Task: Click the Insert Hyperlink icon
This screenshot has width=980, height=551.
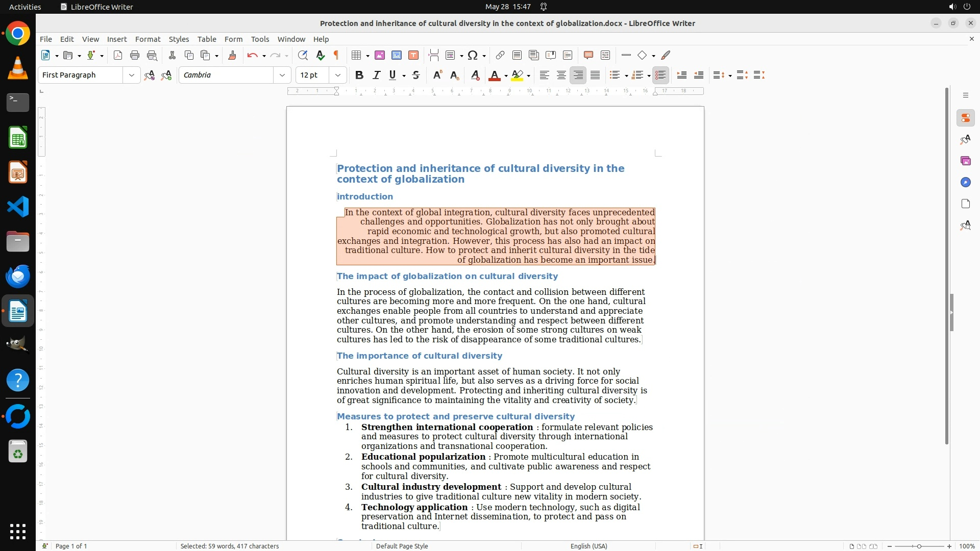Action: [x=500, y=55]
